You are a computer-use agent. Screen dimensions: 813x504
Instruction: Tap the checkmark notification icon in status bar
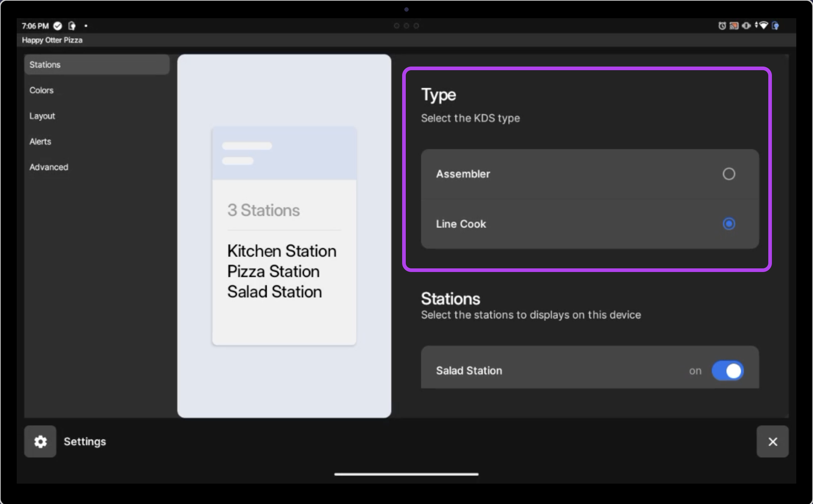57,26
